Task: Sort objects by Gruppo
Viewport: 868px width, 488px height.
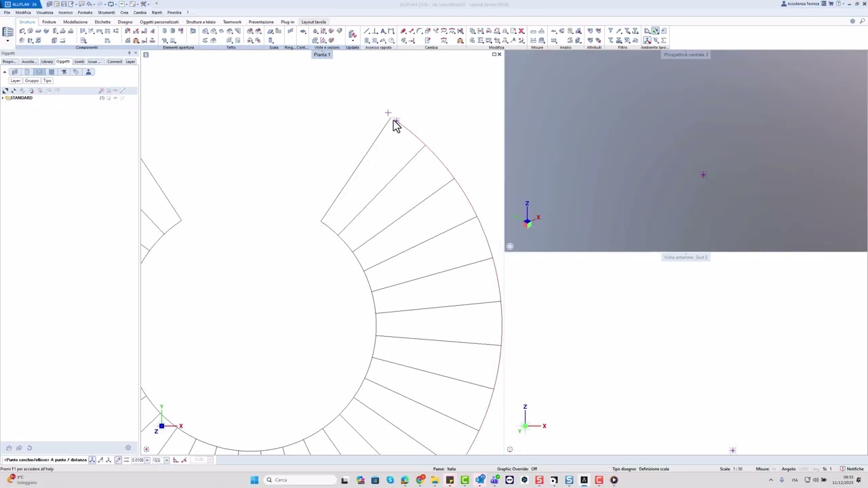Action: [32, 81]
